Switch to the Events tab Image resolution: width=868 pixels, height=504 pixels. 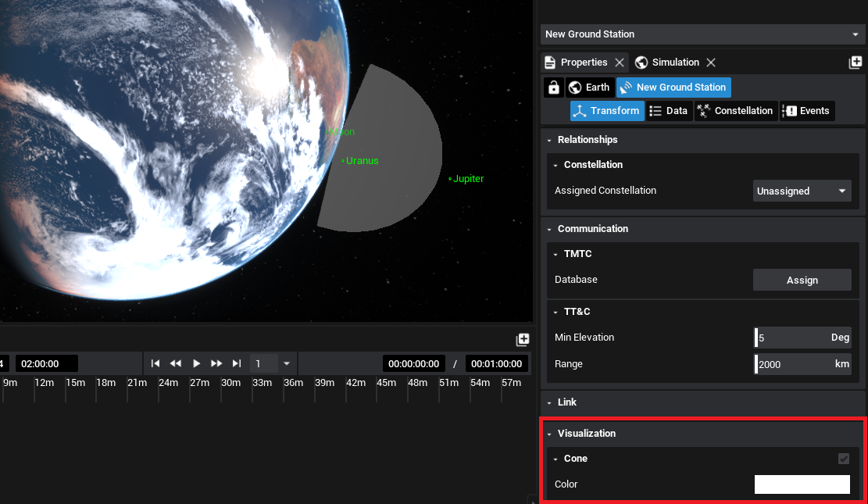point(807,111)
